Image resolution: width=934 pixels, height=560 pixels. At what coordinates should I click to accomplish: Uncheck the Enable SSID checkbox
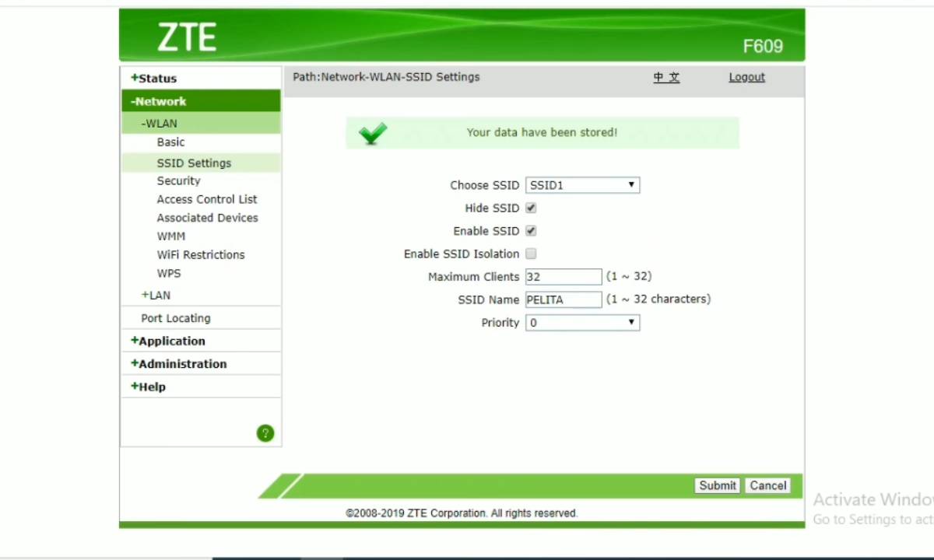tap(531, 231)
